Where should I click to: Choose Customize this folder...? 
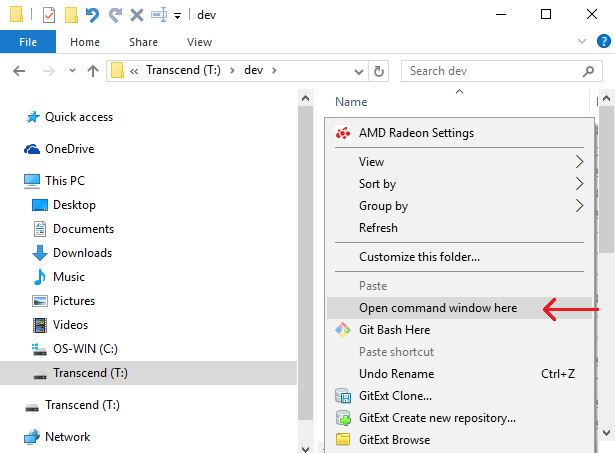click(x=459, y=257)
